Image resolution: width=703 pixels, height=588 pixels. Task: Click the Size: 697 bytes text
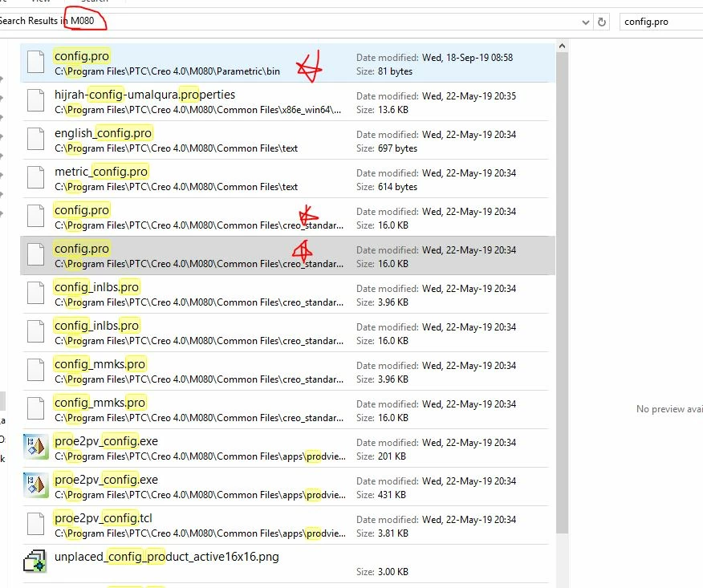pos(387,148)
